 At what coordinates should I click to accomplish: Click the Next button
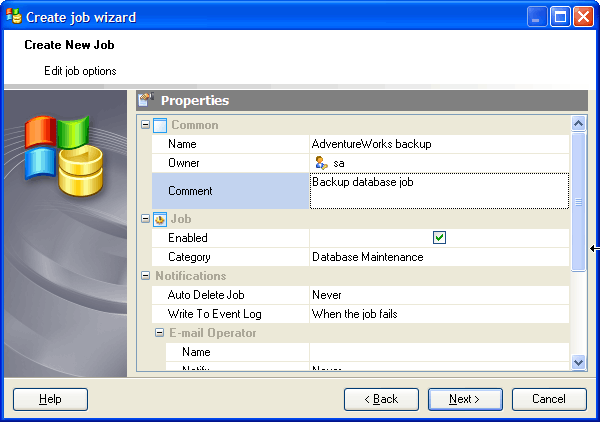[x=465, y=399]
